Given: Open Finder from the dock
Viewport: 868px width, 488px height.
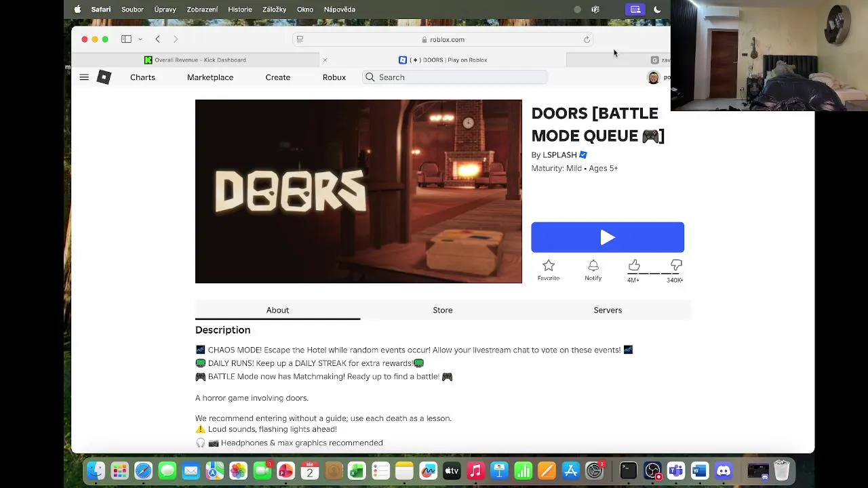Looking at the screenshot, I should point(96,470).
